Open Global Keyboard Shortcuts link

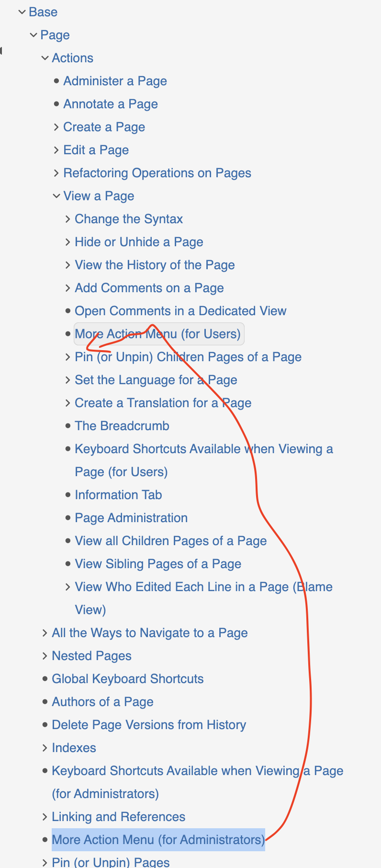[x=127, y=679]
